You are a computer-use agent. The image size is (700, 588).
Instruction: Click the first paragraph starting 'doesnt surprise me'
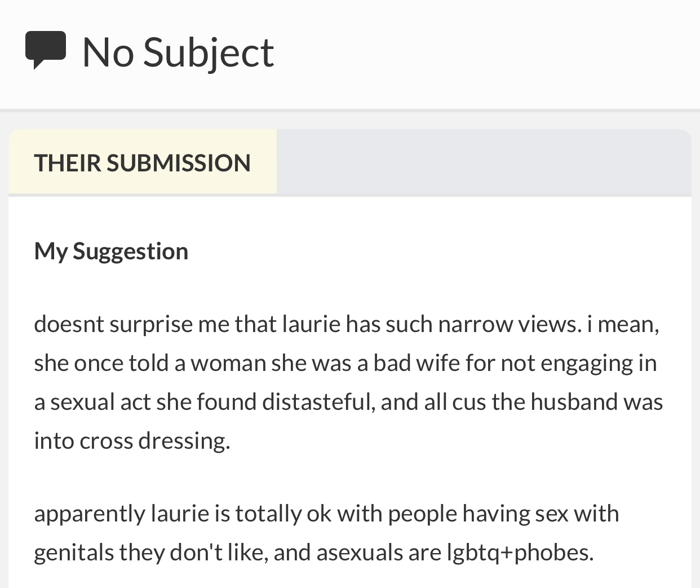348,382
